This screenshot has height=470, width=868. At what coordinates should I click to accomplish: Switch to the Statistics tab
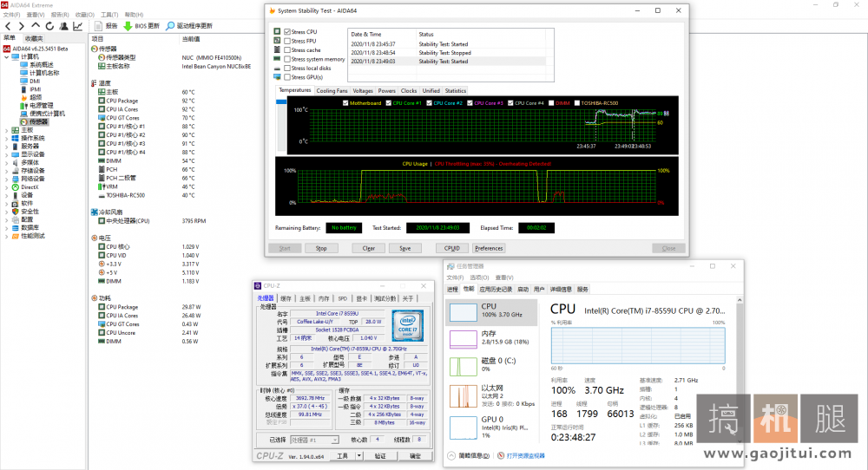[455, 91]
